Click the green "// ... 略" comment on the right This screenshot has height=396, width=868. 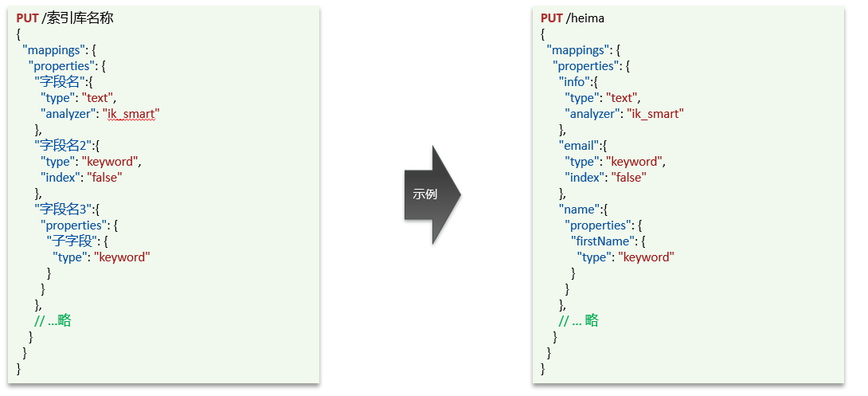(x=578, y=320)
